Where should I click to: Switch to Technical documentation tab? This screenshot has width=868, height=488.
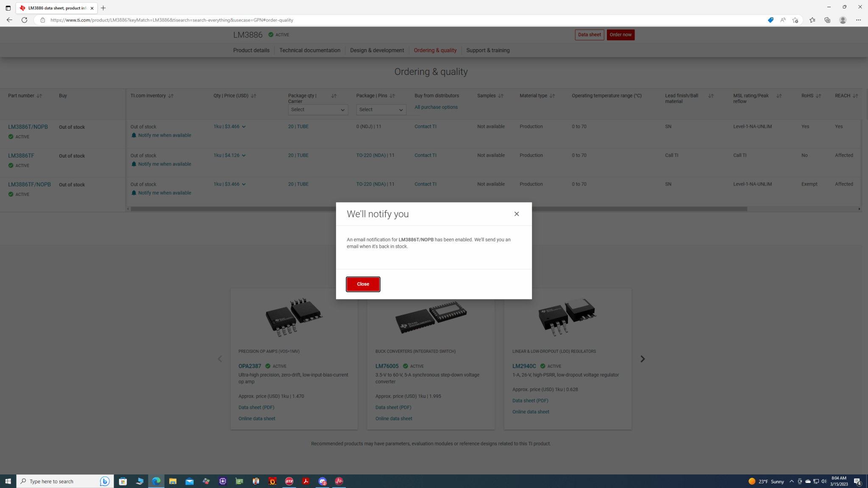coord(309,50)
